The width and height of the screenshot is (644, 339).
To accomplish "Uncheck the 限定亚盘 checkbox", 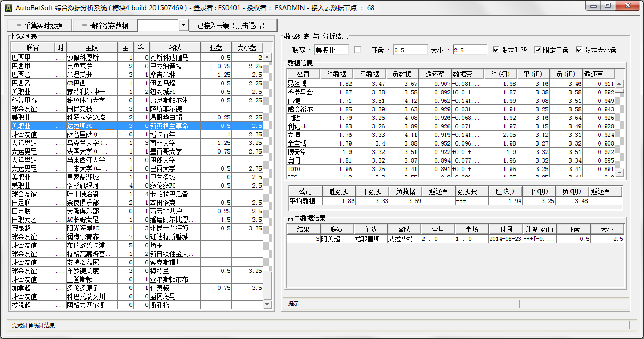I will [x=537, y=50].
